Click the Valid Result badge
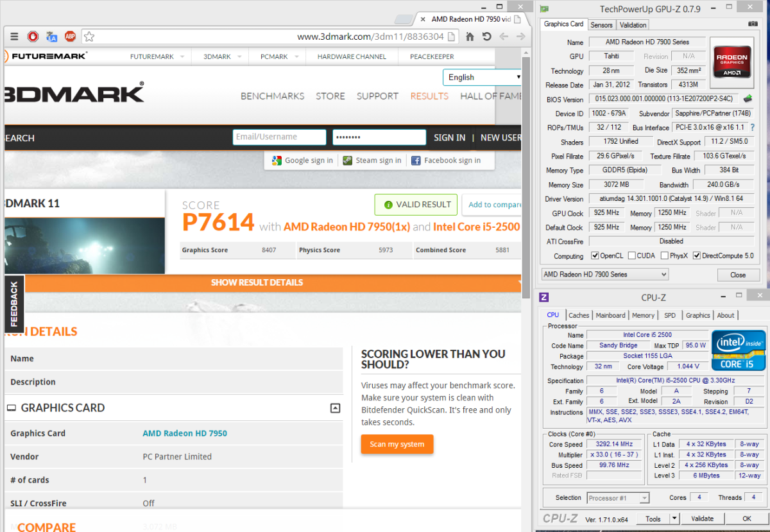770x532 pixels. click(416, 205)
